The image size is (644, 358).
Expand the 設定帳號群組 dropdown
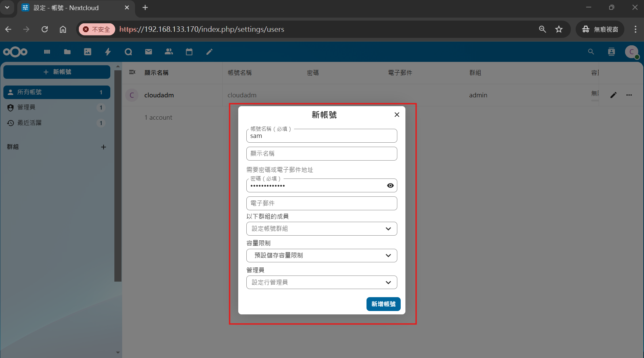(321, 229)
